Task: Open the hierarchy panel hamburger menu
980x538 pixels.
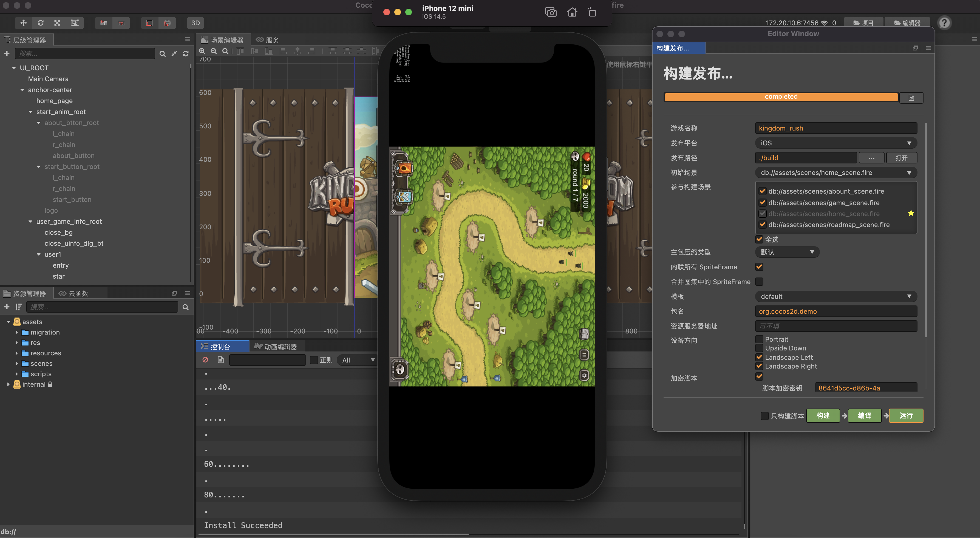Action: (188, 39)
